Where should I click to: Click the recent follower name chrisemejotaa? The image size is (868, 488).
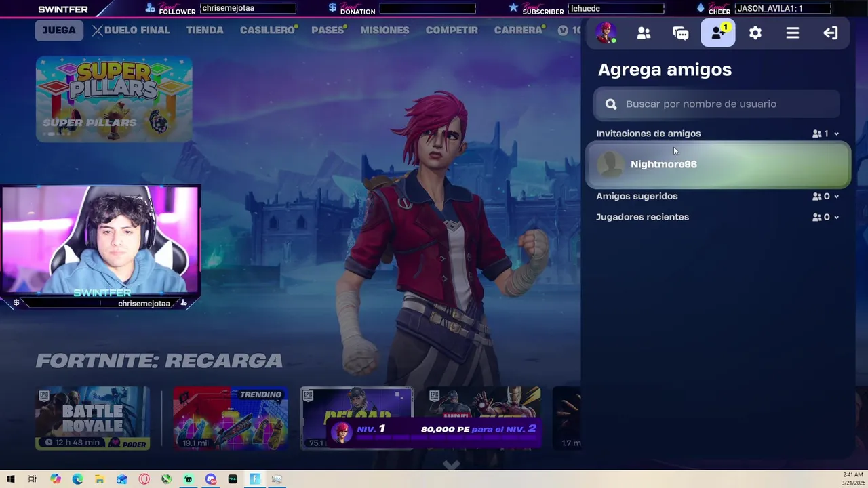(x=248, y=9)
